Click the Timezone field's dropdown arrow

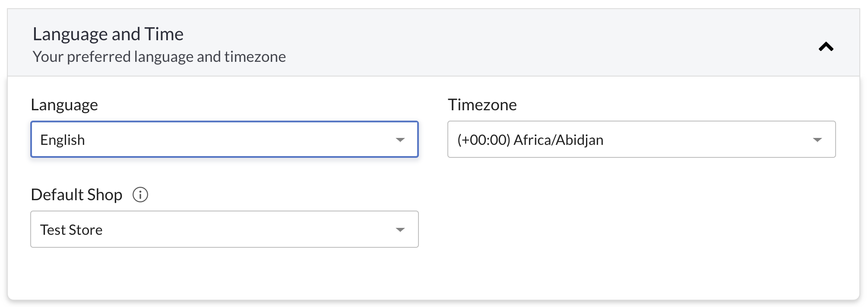(817, 140)
